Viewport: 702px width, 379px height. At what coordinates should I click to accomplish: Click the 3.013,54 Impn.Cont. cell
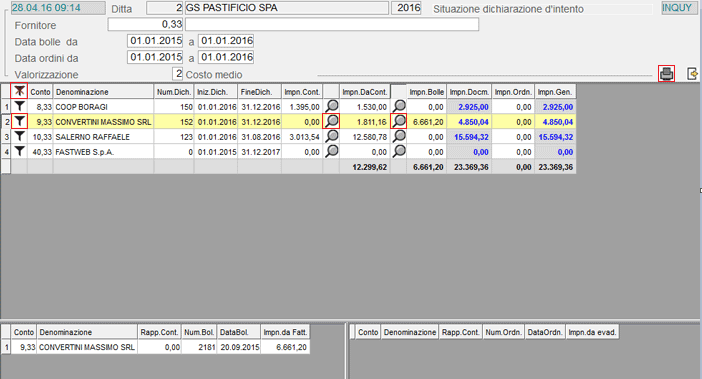click(302, 137)
